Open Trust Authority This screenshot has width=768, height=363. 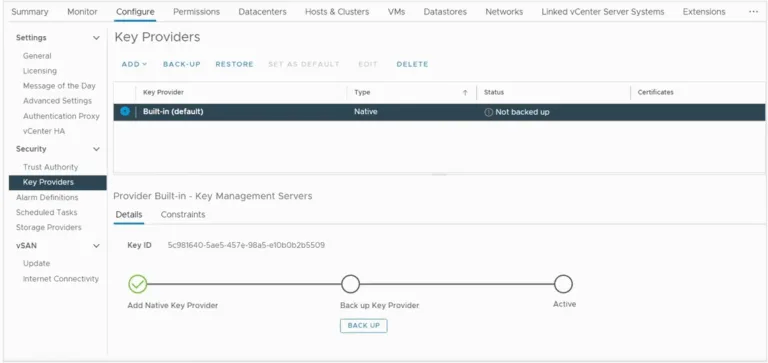pyautogui.click(x=50, y=167)
